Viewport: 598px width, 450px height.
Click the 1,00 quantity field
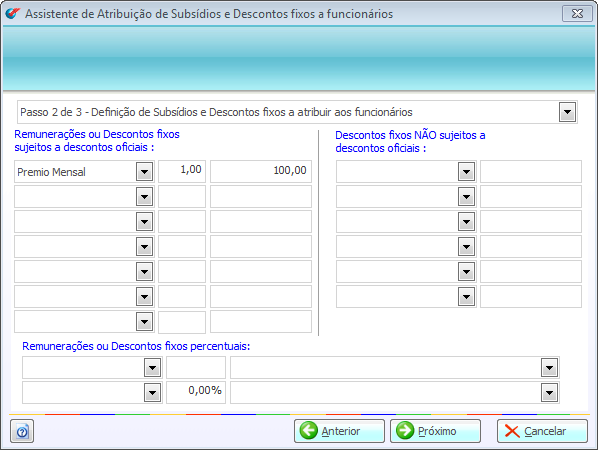tap(182, 171)
